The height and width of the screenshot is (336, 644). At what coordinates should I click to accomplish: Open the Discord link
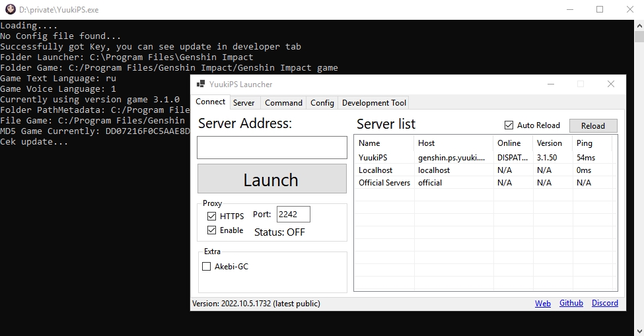604,303
